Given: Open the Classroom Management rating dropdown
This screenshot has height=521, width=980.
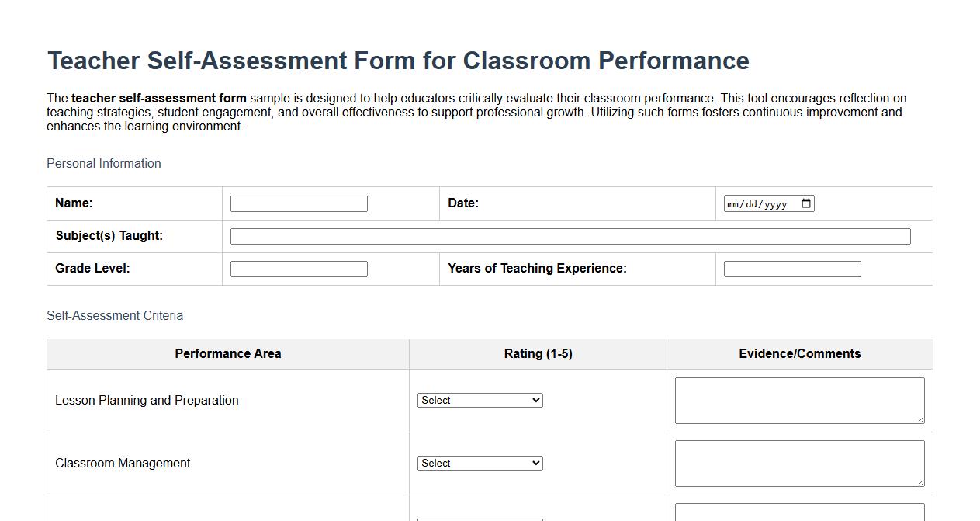Looking at the screenshot, I should 480,463.
